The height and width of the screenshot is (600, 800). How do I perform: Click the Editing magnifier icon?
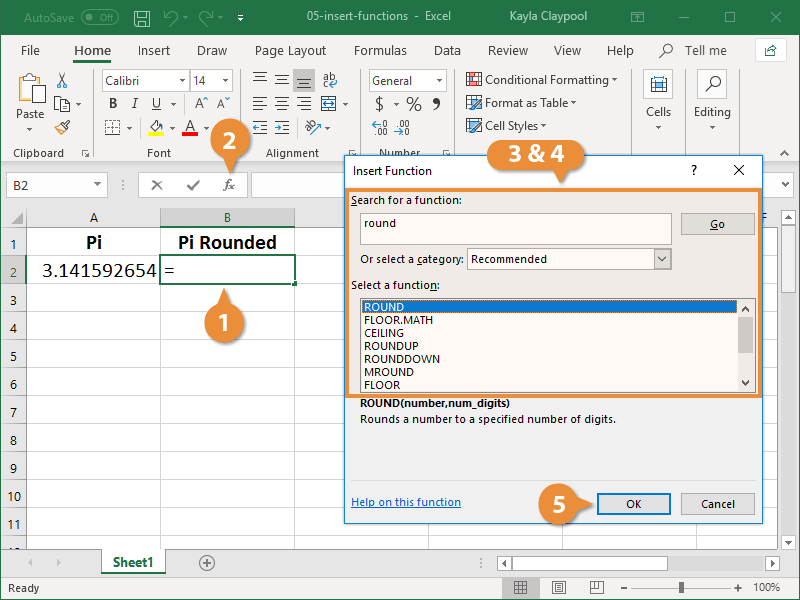(712, 86)
